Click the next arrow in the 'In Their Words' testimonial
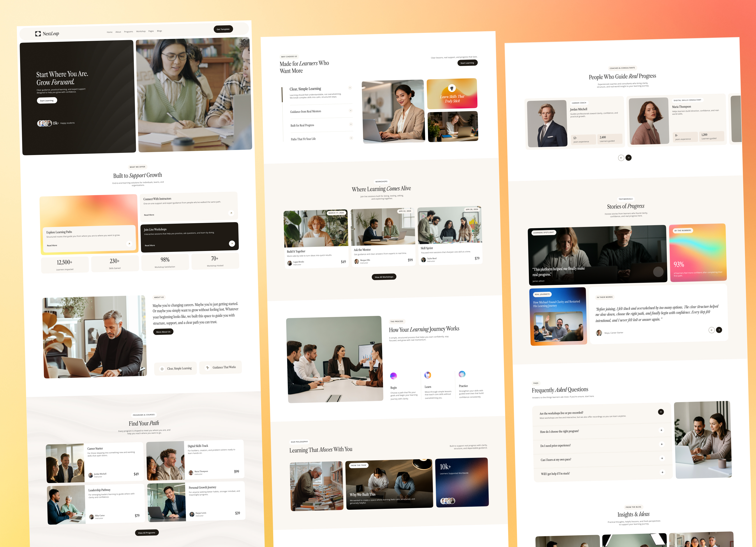Image resolution: width=756 pixels, height=547 pixels. [x=719, y=330]
